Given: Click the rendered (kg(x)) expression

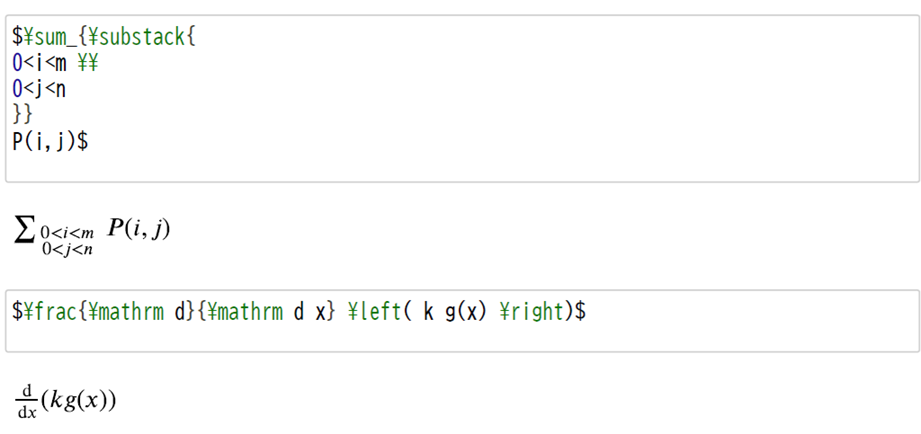Looking at the screenshot, I should 79,401.
